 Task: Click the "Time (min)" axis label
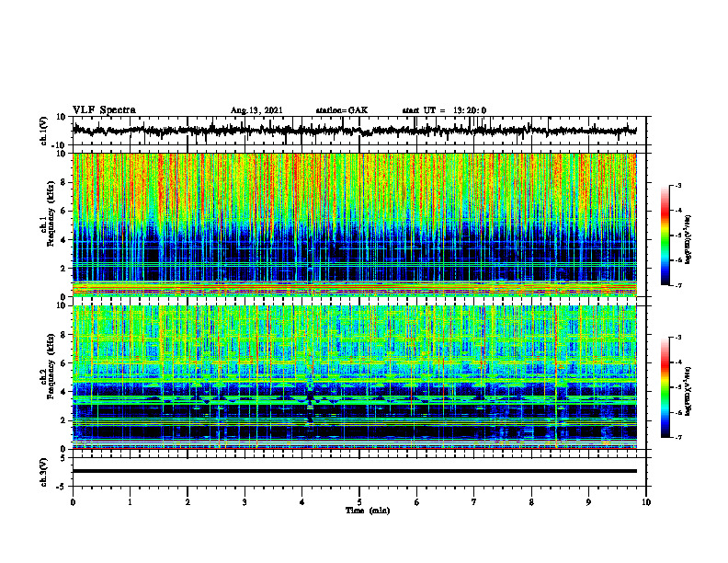click(x=368, y=511)
